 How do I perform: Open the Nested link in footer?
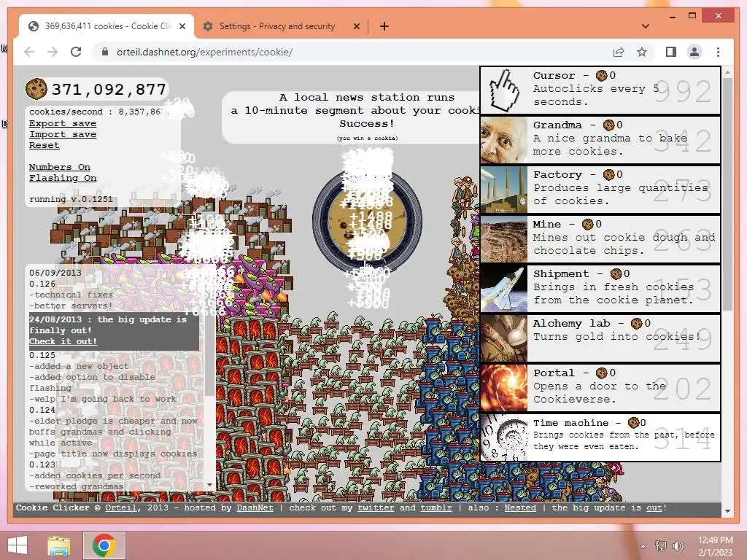click(x=520, y=507)
